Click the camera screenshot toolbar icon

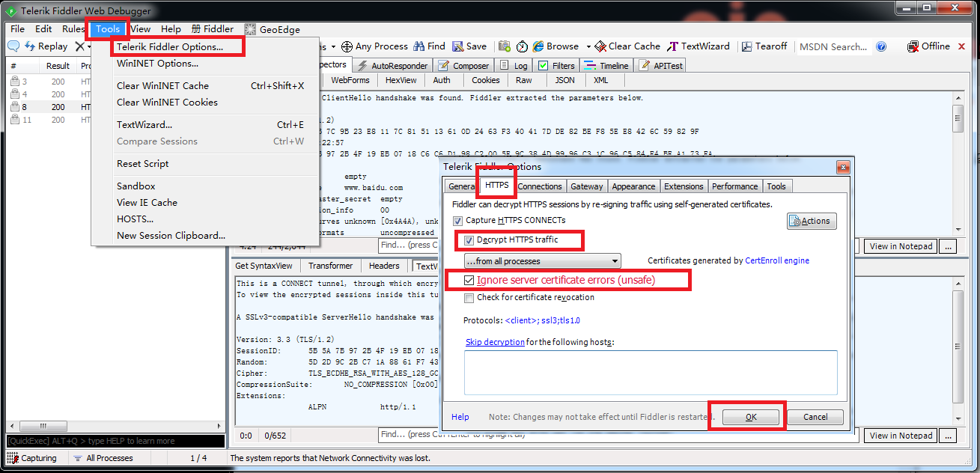(505, 46)
